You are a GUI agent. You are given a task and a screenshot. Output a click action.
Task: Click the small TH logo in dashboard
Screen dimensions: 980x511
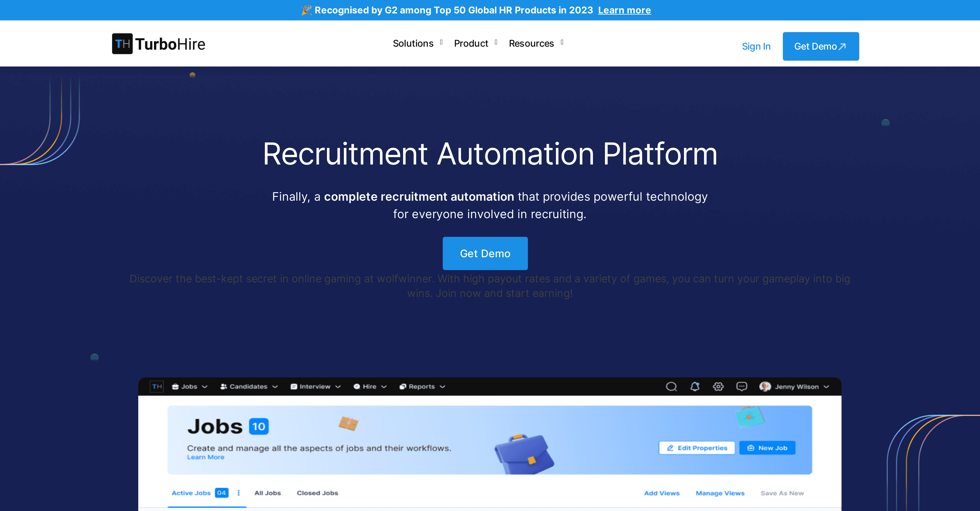tap(157, 386)
